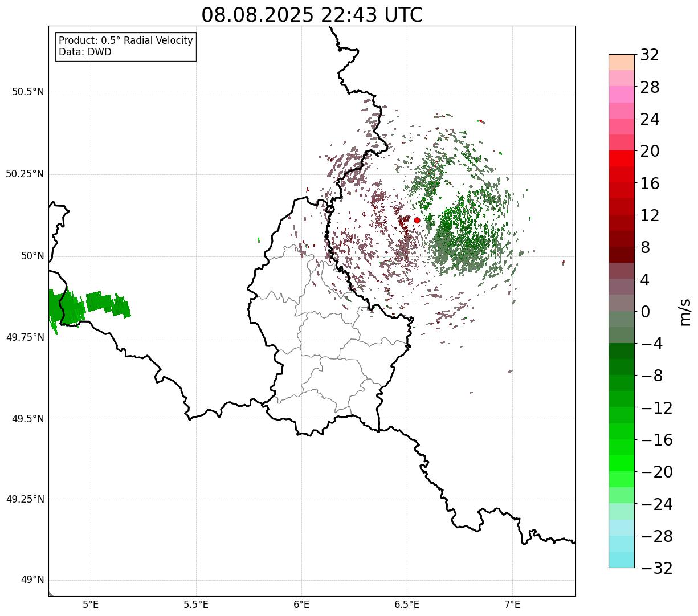Click the 49.75°N latitude label
The width and height of the screenshot is (698, 616).
coord(25,337)
